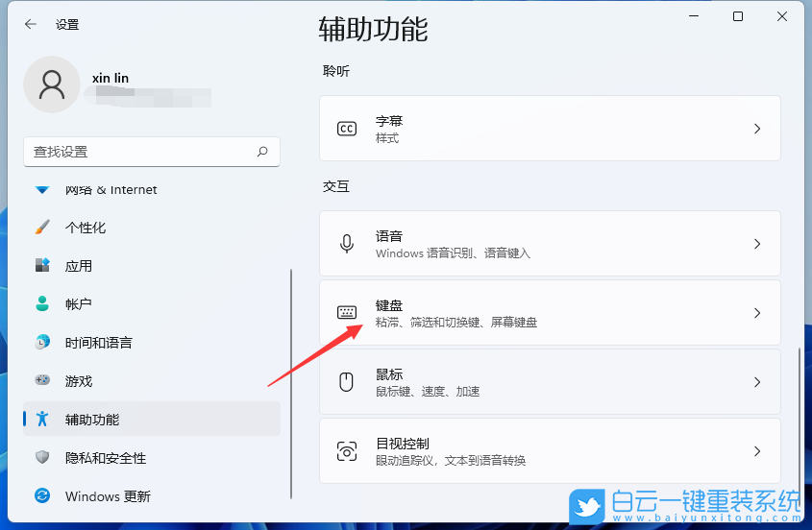Click the xin lin account name
This screenshot has height=530, width=812.
(111, 78)
